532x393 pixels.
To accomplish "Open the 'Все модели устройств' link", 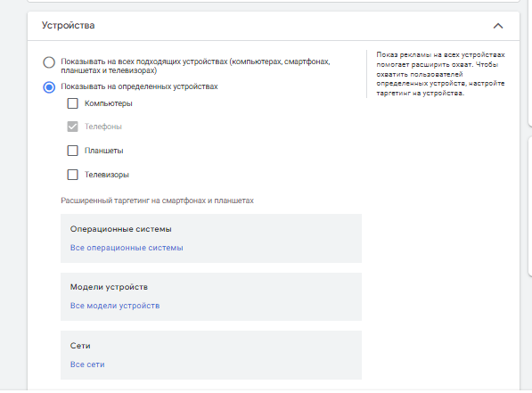I will pyautogui.click(x=115, y=306).
